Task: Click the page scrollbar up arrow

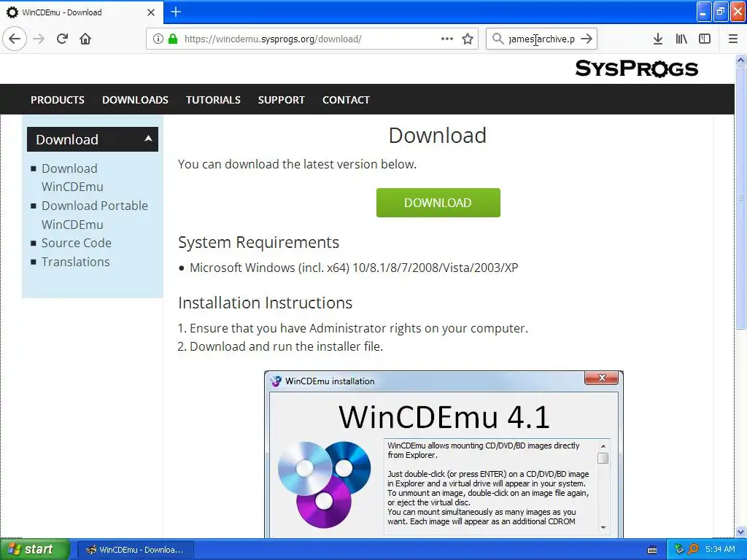Action: click(740, 60)
